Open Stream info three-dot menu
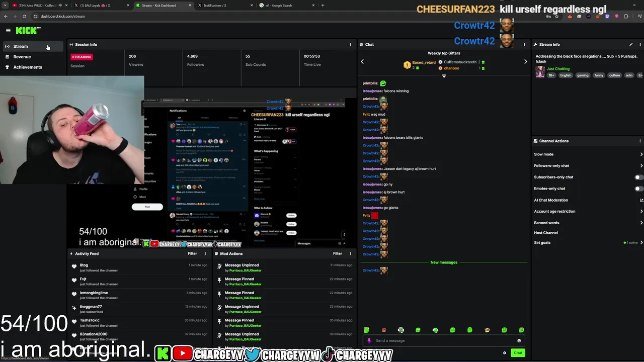This screenshot has width=644, height=362. pyautogui.click(x=640, y=45)
